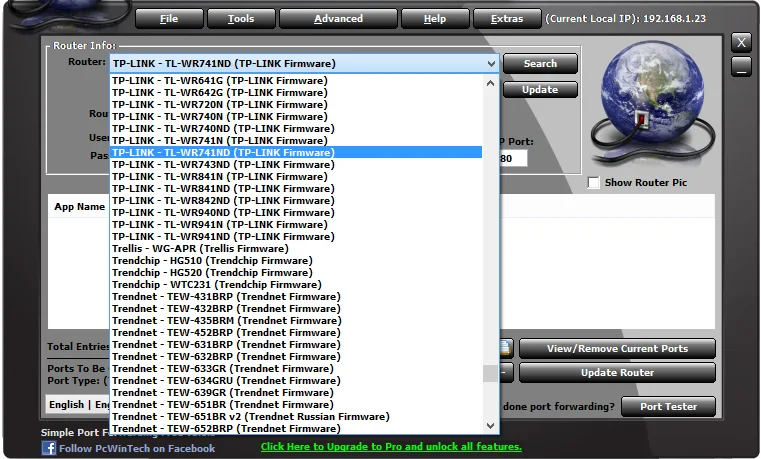Select TP-LINK - TL-WR720N entry

[296, 105]
